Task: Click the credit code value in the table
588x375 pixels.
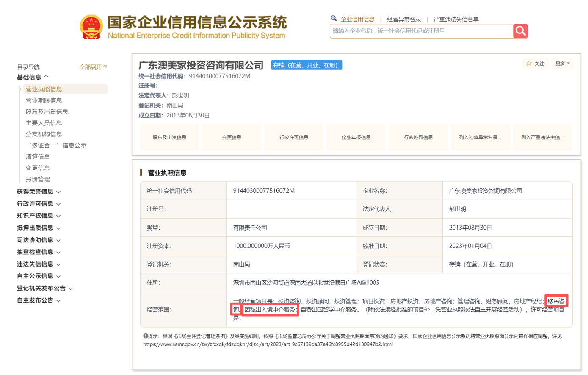Action: (x=264, y=191)
